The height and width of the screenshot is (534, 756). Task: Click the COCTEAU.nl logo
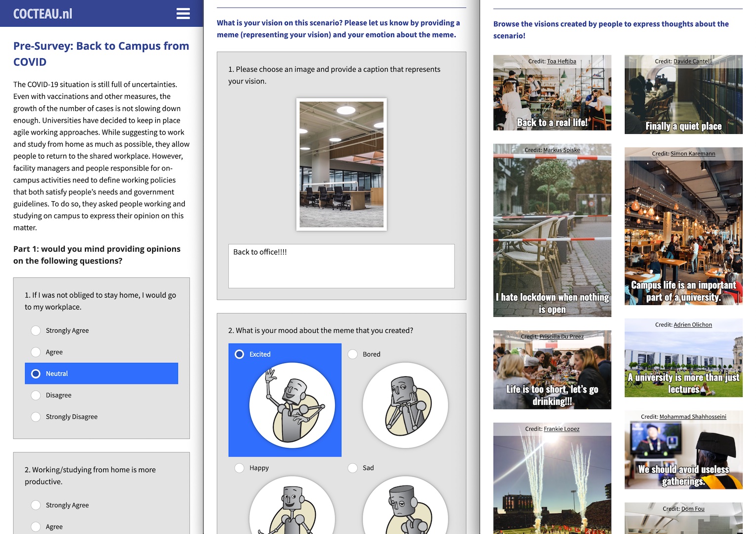click(42, 13)
